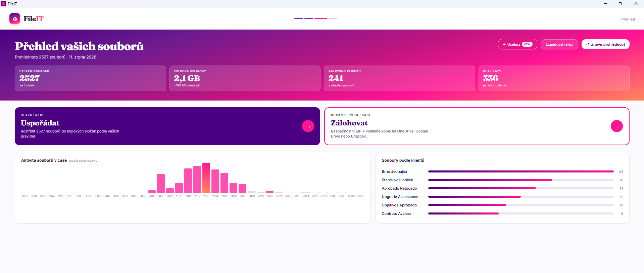The height and width of the screenshot is (273, 644).
Task: Select the 2008 bar in the activity chart
Action: tap(161, 183)
